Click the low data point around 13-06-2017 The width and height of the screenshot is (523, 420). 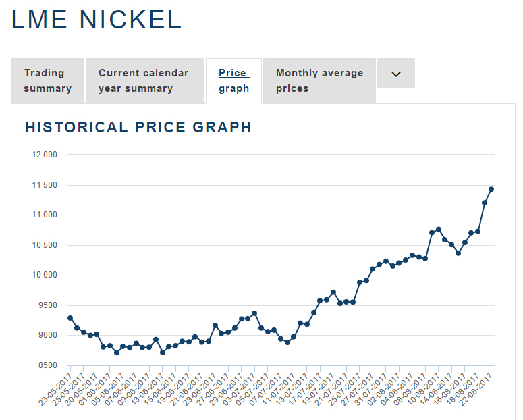163,352
